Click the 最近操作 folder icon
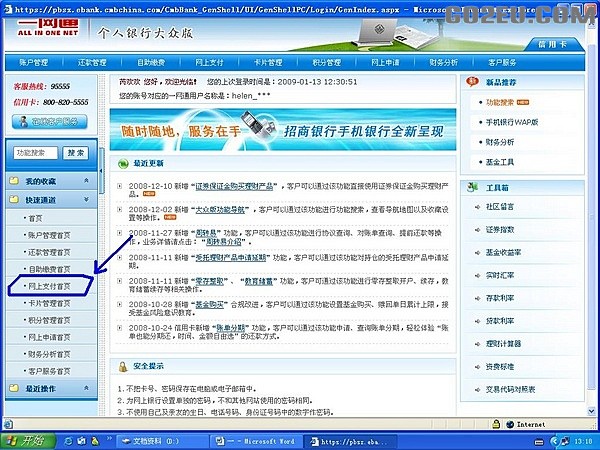Image resolution: width=600 pixels, height=450 pixels. tap(14, 388)
